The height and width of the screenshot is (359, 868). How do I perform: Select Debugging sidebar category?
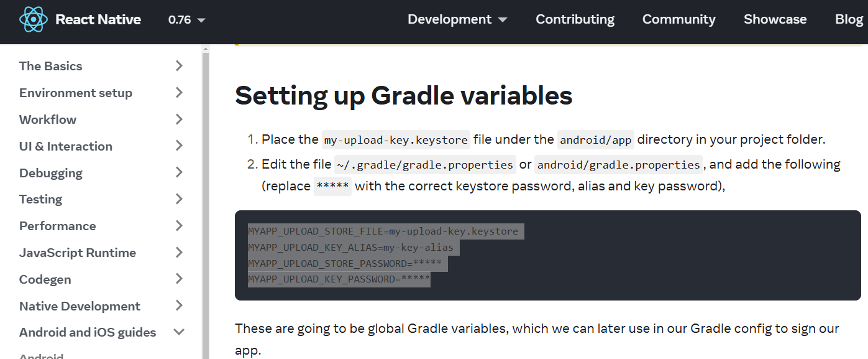point(51,173)
